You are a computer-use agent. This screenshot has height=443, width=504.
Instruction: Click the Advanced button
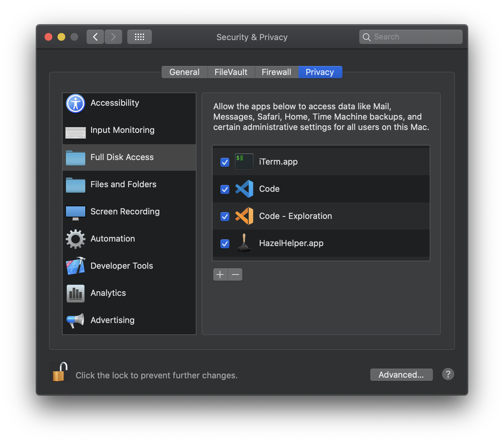click(401, 375)
